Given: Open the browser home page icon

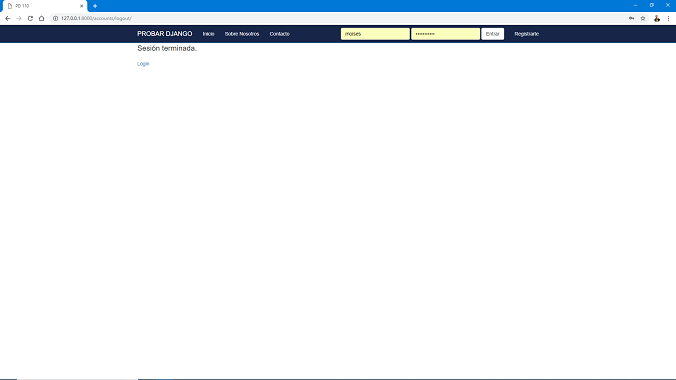Looking at the screenshot, I should coord(41,19).
